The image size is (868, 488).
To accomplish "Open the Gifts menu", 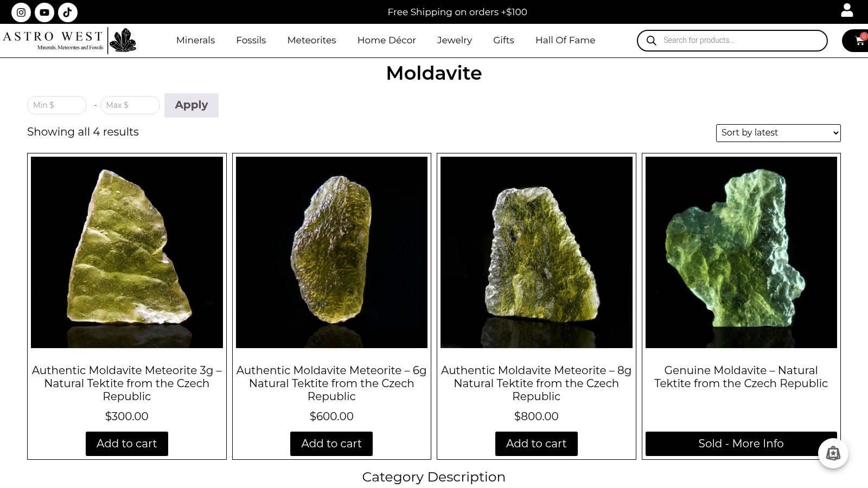I will (503, 40).
